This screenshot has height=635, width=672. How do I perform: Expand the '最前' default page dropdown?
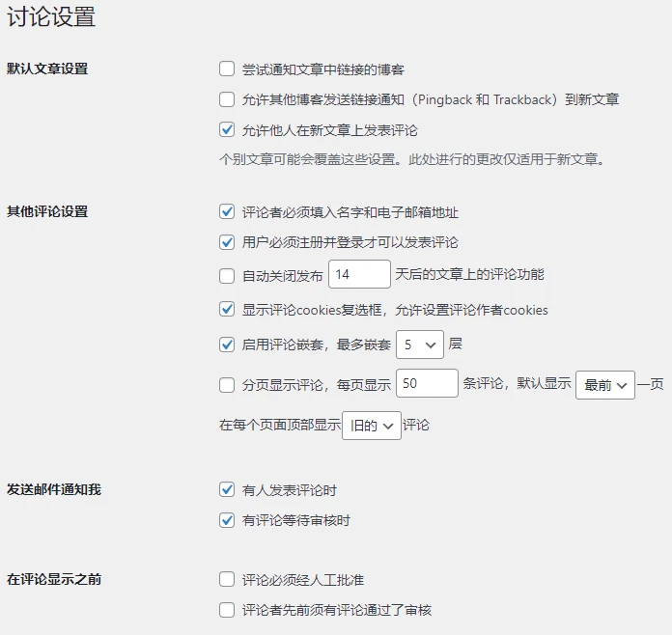coord(605,385)
